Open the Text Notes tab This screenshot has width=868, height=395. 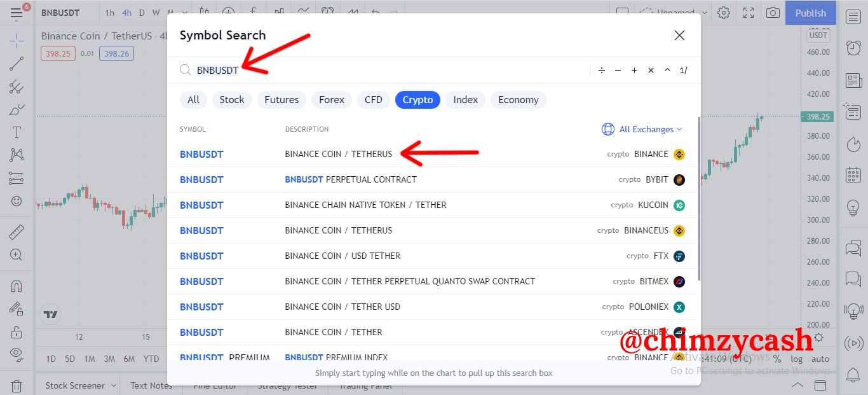(x=151, y=385)
